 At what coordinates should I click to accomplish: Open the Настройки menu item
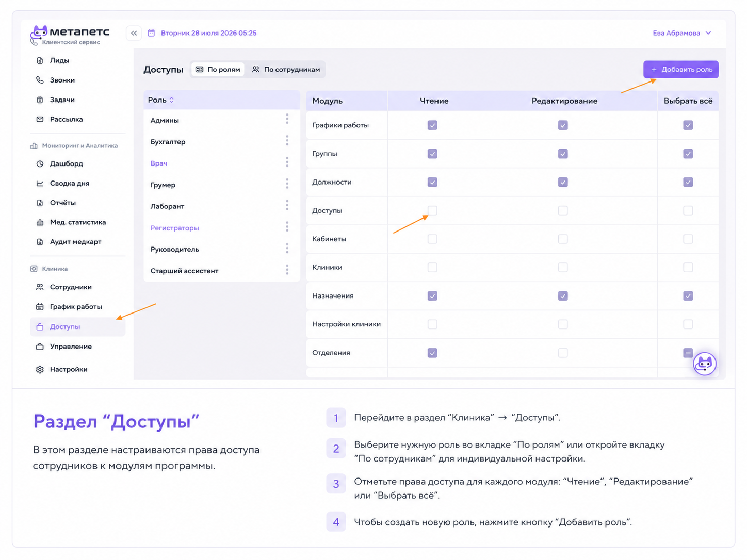click(77, 369)
